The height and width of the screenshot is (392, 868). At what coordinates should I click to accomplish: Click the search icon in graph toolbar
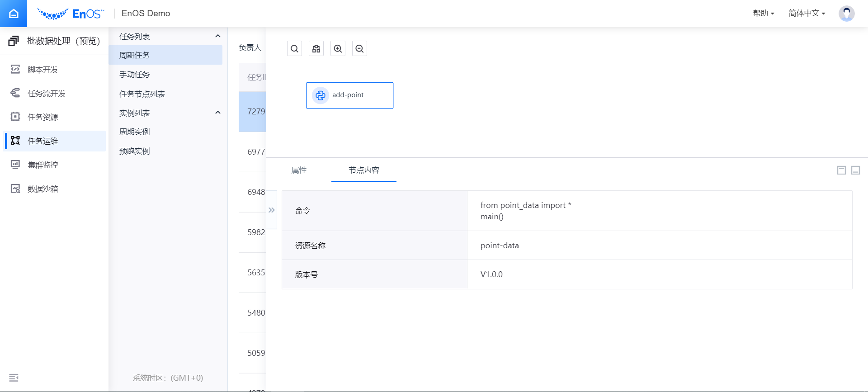tap(294, 49)
